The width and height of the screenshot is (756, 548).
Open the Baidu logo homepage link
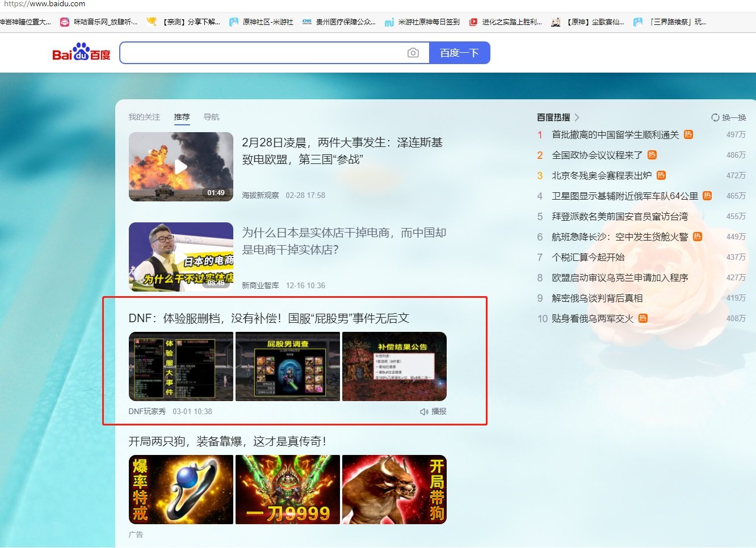click(81, 52)
